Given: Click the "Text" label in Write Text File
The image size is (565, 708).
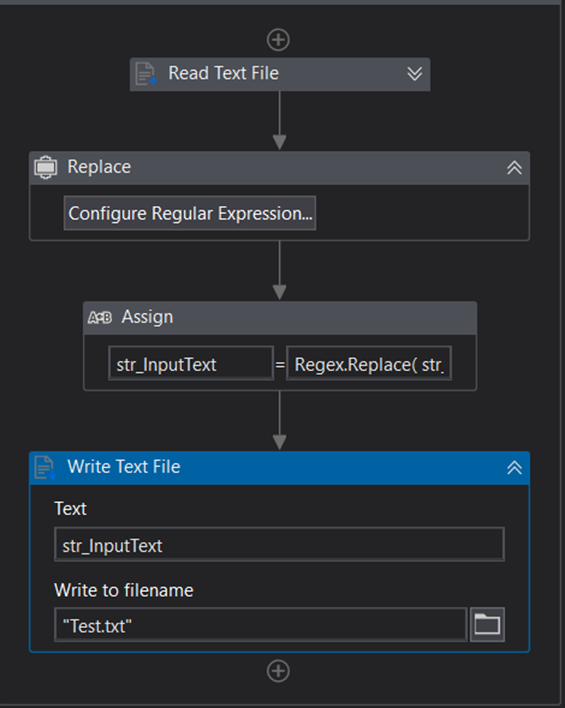Looking at the screenshot, I should 70,508.
